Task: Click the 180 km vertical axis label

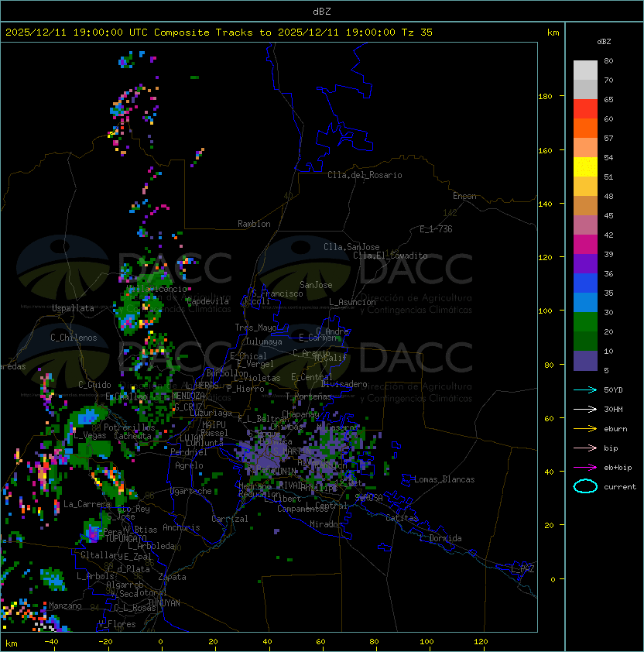Action: (545, 97)
